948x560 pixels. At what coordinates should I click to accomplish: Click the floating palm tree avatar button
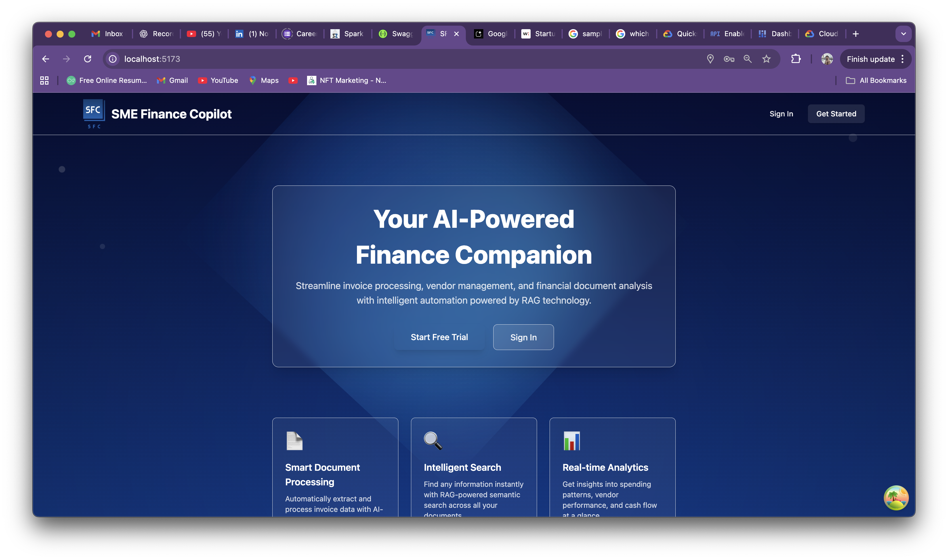tap(896, 497)
